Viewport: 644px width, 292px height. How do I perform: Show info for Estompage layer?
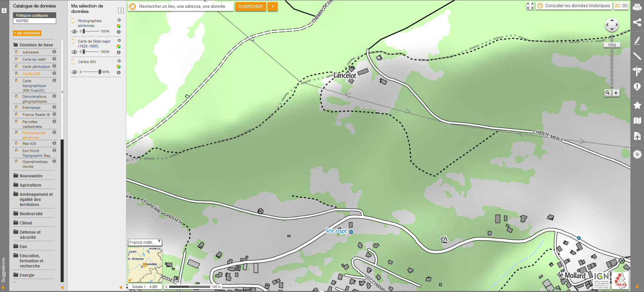coord(54,107)
